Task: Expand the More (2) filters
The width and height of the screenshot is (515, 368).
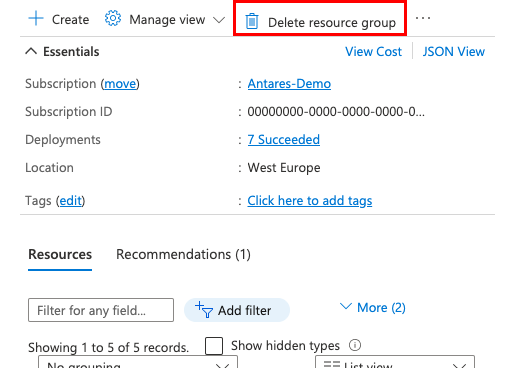Action: tap(372, 307)
